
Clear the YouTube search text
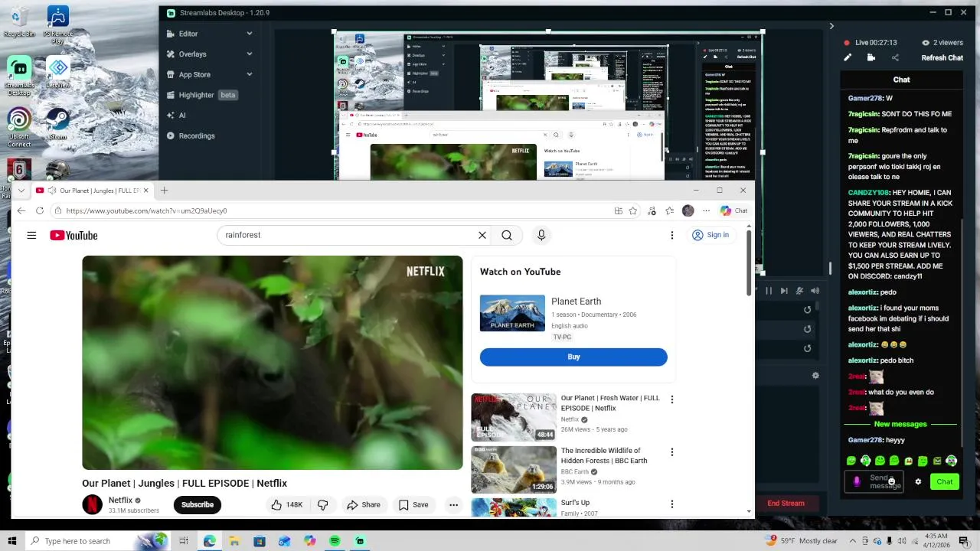pos(482,235)
